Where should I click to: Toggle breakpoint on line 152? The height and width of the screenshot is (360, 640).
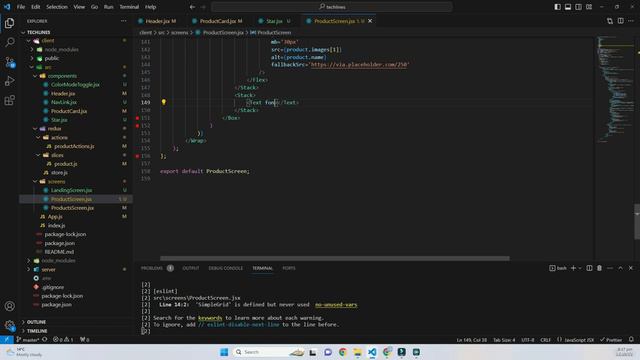[x=138, y=126]
